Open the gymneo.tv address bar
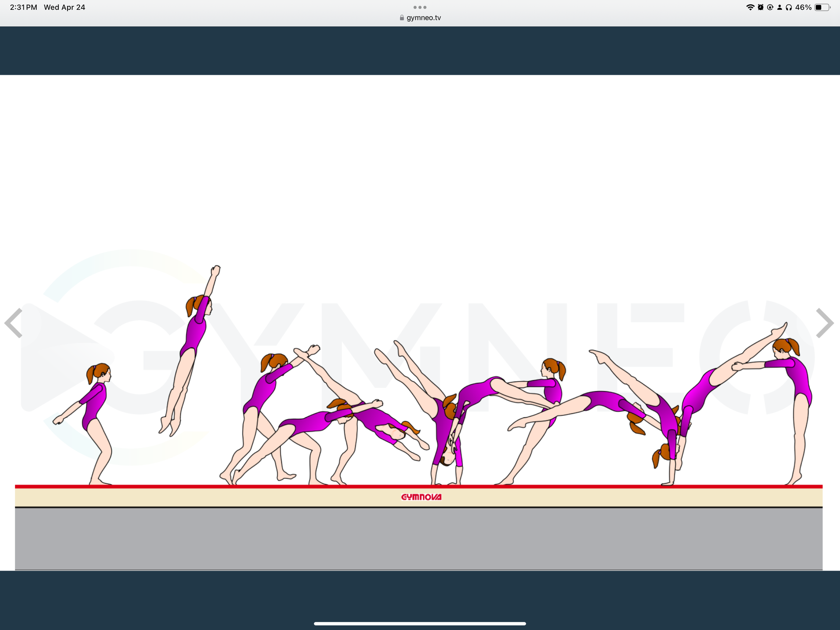Image resolution: width=840 pixels, height=630 pixels. click(423, 17)
